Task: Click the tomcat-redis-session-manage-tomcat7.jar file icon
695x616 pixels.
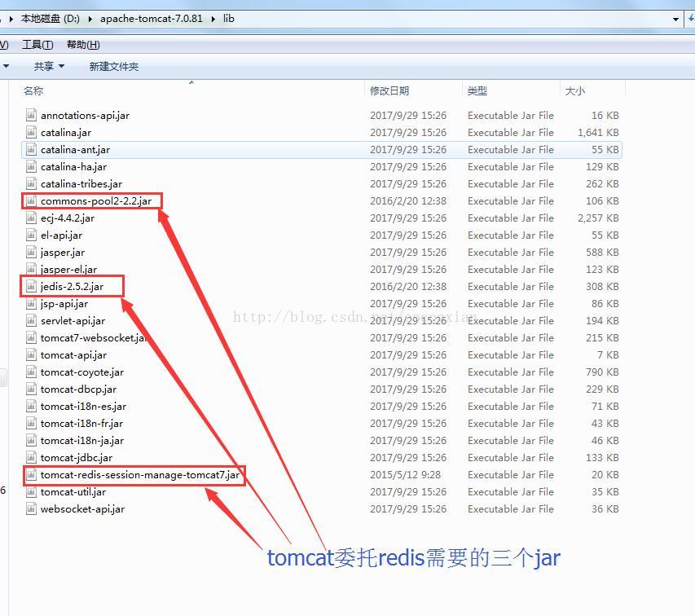Action: coord(31,475)
